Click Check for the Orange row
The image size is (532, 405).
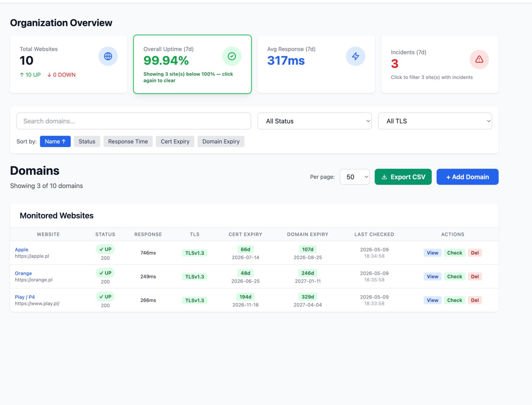[454, 277]
